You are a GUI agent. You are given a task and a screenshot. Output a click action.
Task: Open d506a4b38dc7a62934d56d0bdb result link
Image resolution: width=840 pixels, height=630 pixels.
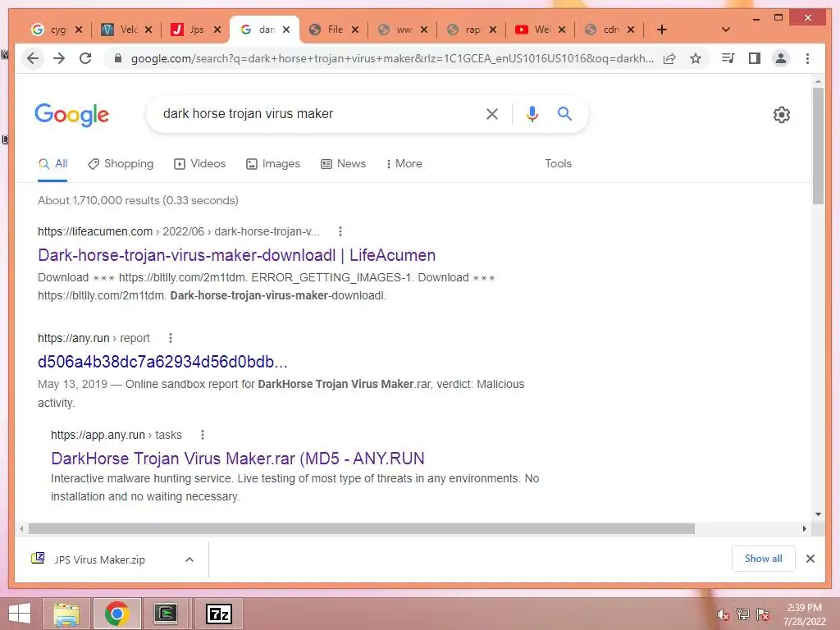coord(162,362)
